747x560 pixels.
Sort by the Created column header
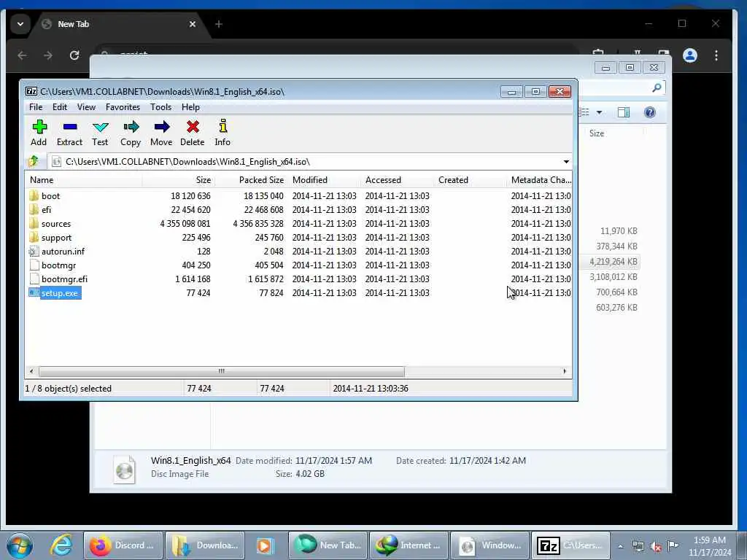coord(471,180)
